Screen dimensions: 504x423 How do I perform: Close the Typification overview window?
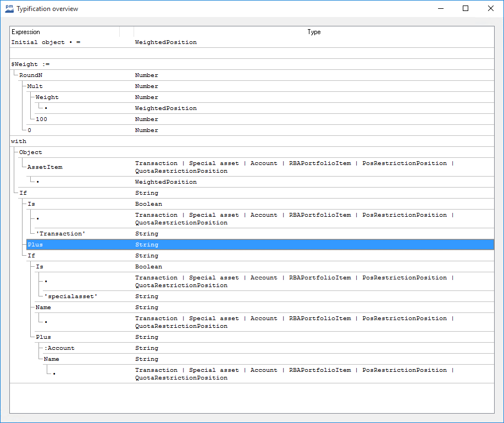pos(490,8)
